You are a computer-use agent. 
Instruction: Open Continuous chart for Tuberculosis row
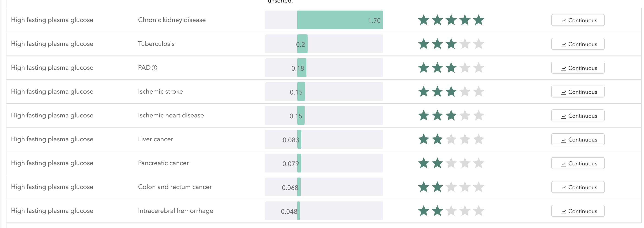point(578,44)
